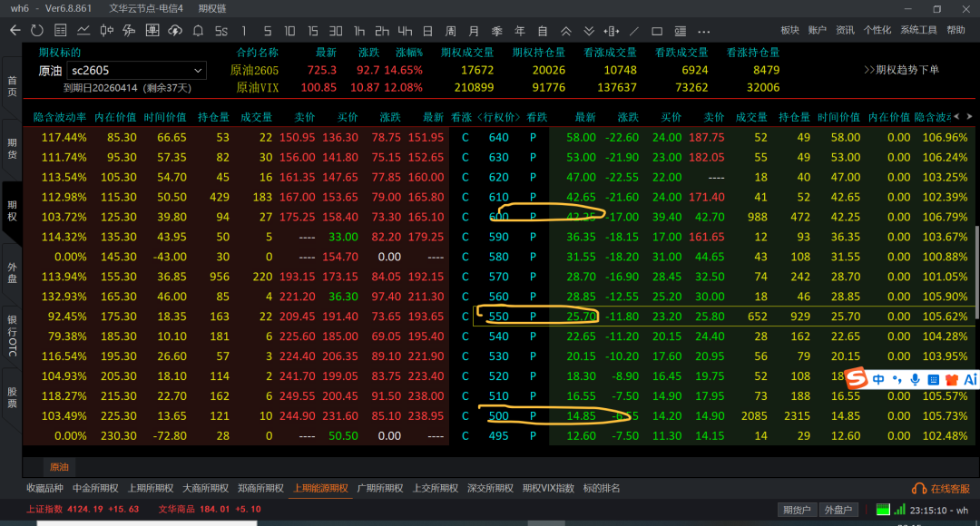Open the 期权VIX指数 tab
The width and height of the screenshot is (980, 526).
[x=548, y=488]
